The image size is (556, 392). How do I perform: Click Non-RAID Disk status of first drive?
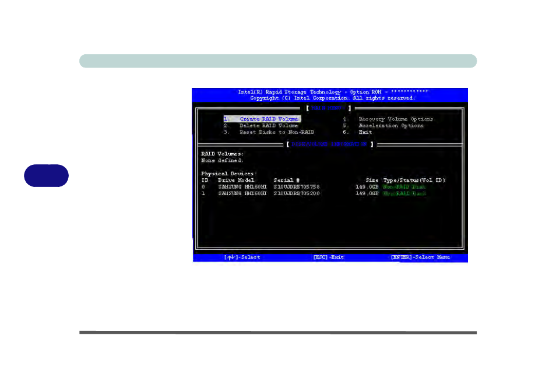pos(404,187)
